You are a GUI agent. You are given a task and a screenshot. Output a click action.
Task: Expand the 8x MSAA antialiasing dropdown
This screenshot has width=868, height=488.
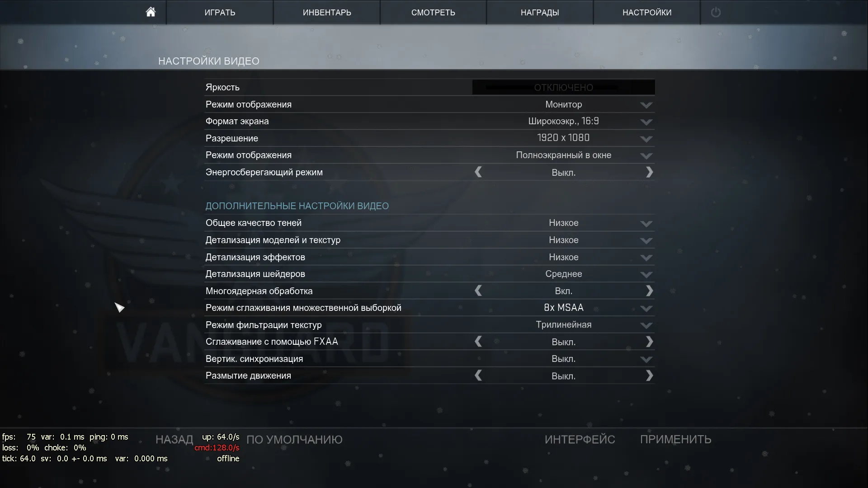coord(564,308)
